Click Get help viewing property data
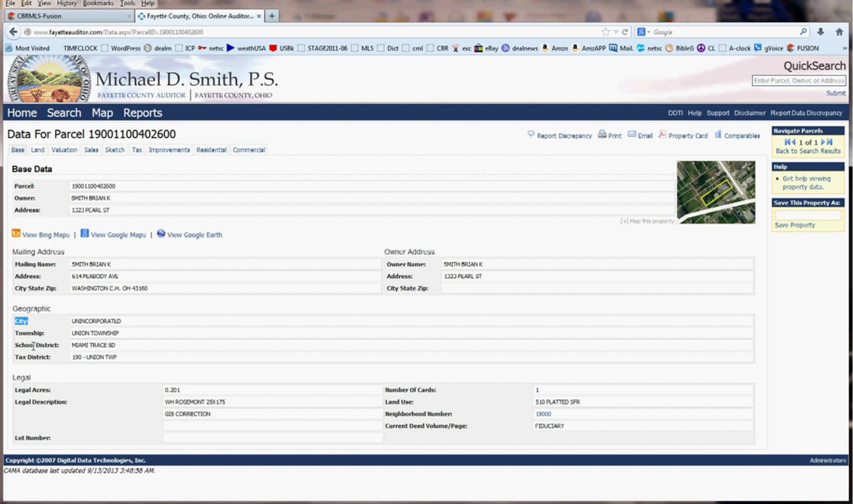The width and height of the screenshot is (853, 504). pos(806,183)
